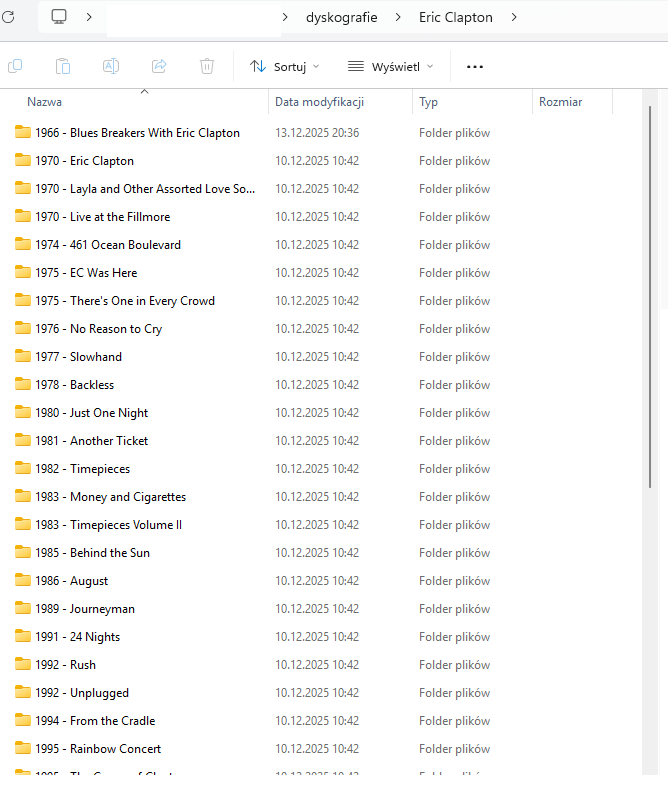The image size is (668, 790).
Task: Expand the chevron after Eric Clapton breadcrumb
Action: tap(515, 17)
